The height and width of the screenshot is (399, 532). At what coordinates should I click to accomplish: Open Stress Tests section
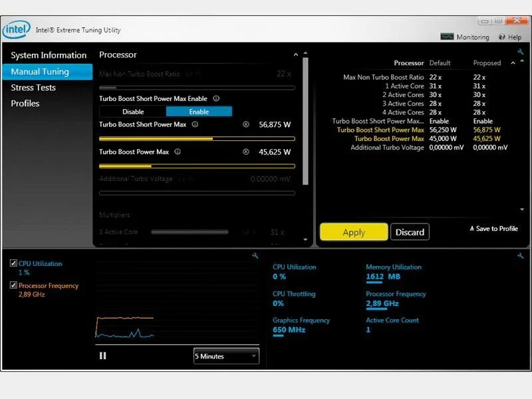click(x=33, y=88)
